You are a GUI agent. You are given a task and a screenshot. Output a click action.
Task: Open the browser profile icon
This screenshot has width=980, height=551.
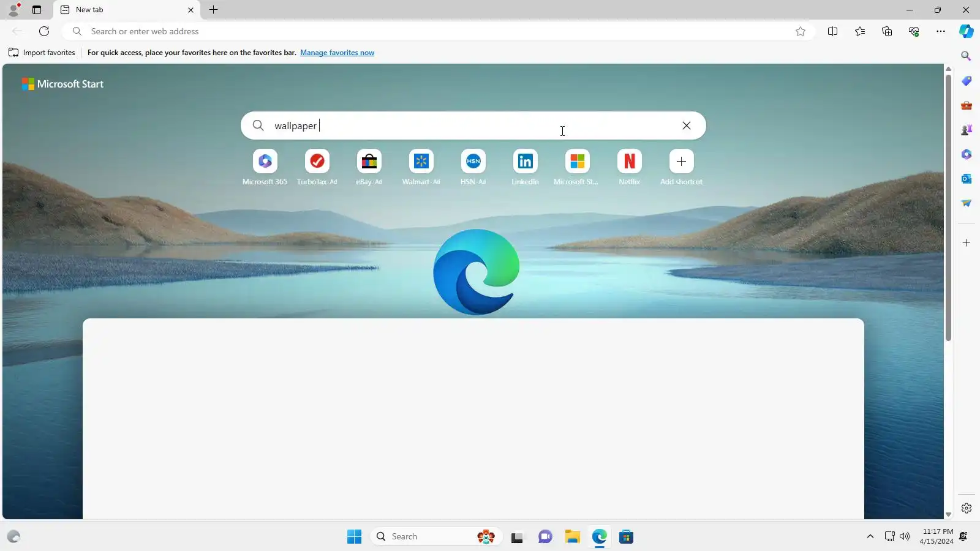13,10
